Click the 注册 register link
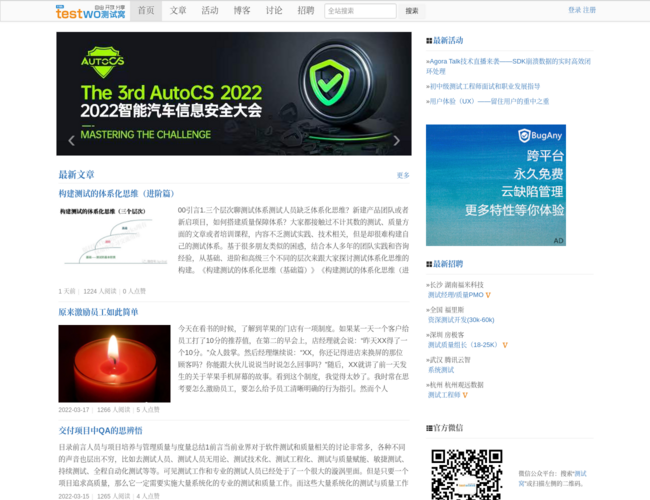 590,10
